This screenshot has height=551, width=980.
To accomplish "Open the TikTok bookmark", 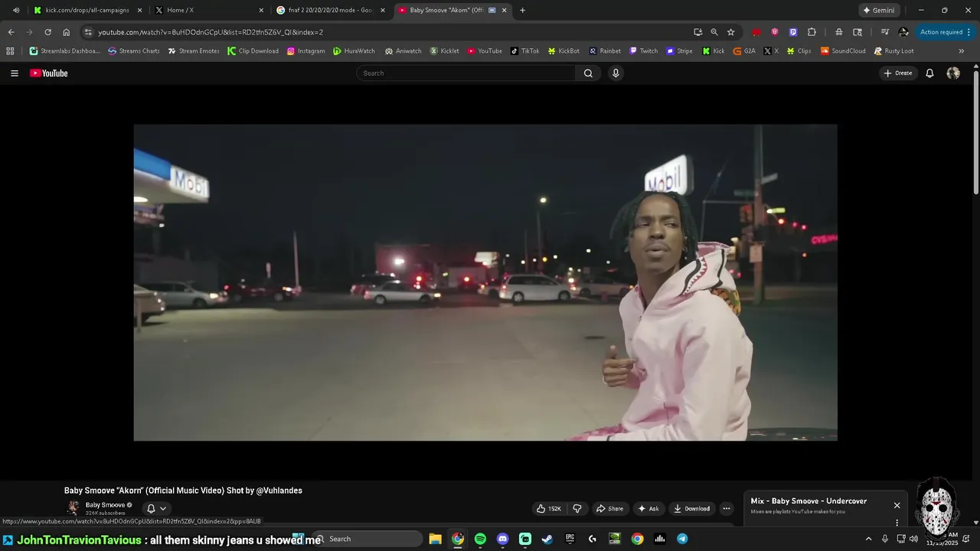I will click(x=524, y=51).
